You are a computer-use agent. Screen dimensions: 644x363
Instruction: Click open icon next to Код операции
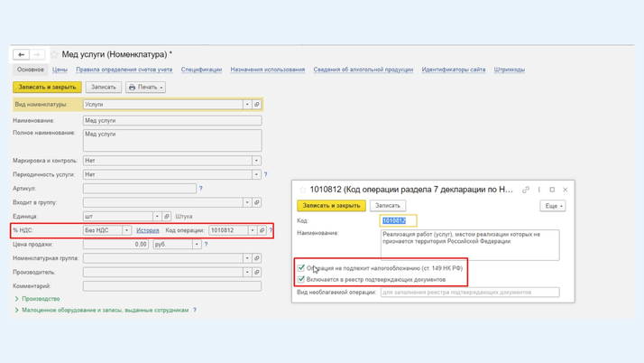(262, 230)
